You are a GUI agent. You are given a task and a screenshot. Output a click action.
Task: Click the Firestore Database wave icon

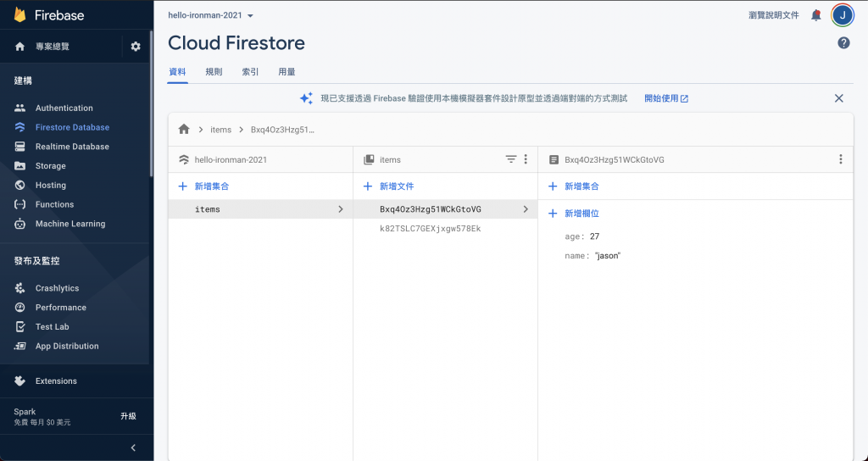click(20, 127)
